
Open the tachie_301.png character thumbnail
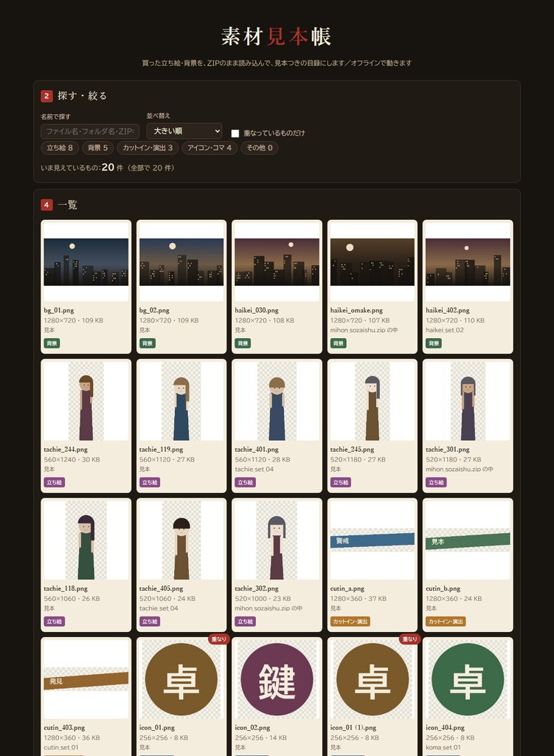[x=468, y=401]
